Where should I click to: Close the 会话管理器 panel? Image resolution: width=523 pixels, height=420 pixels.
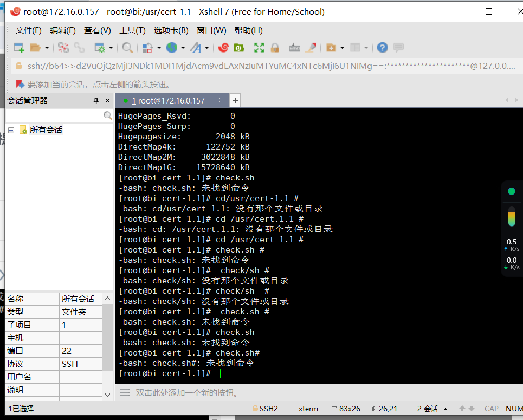coord(107,101)
